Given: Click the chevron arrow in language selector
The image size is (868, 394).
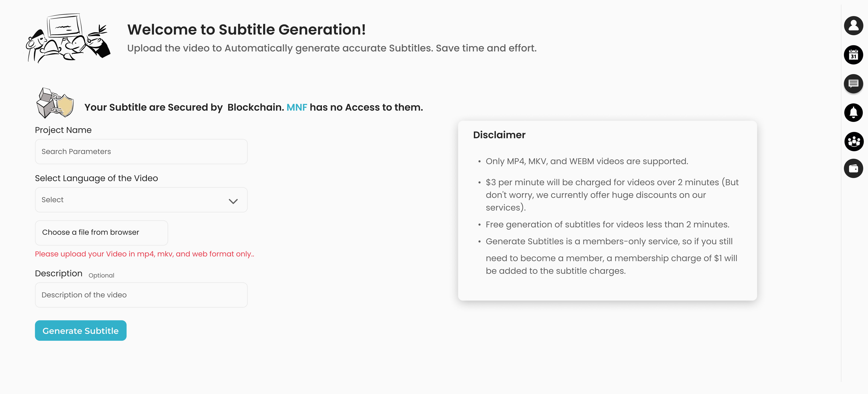Looking at the screenshot, I should tap(233, 201).
